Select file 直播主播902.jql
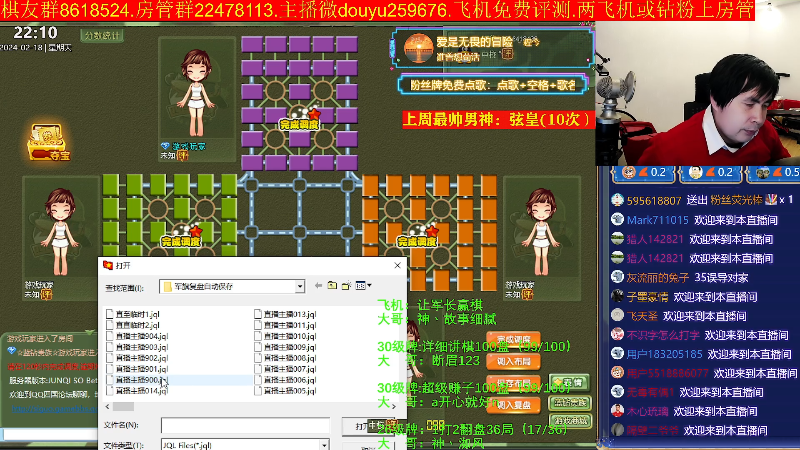 pyautogui.click(x=137, y=358)
